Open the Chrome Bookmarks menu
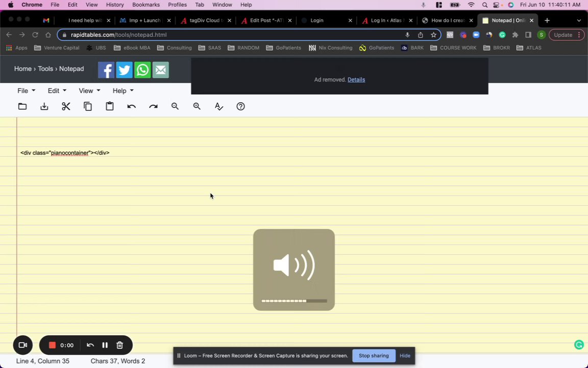 tap(146, 5)
